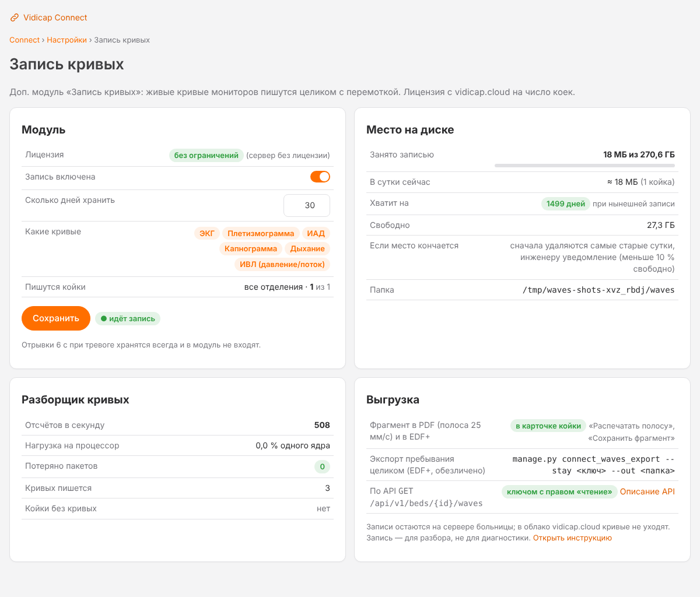700x597 pixels.
Task: Click the Запись кривых page heading
Action: point(66,64)
